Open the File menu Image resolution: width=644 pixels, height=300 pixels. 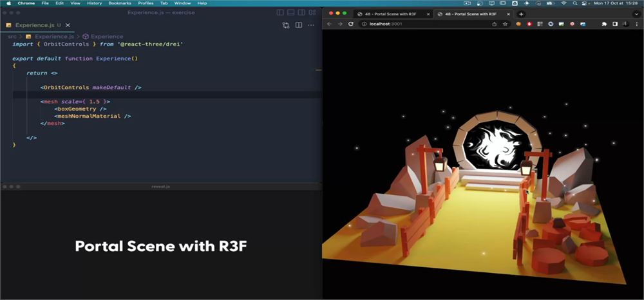[45, 3]
